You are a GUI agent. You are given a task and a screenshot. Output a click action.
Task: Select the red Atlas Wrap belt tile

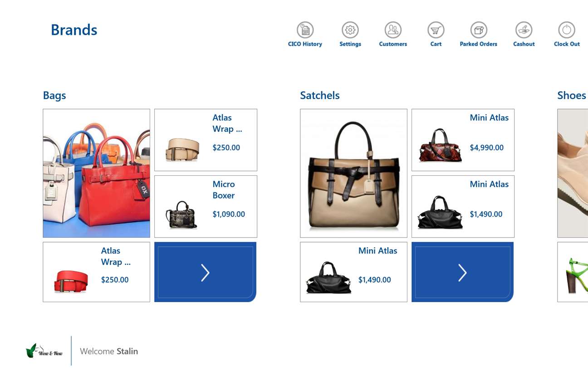pyautogui.click(x=96, y=272)
